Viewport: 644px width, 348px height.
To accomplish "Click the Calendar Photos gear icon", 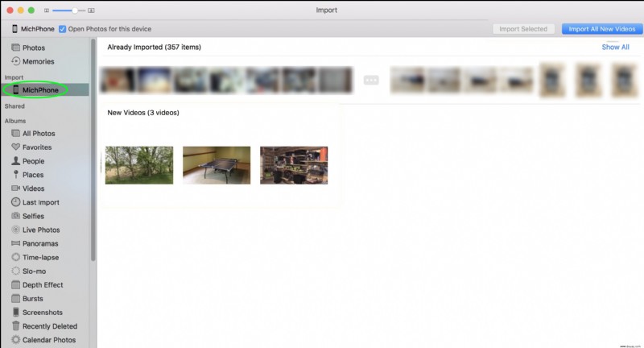I will click(15, 340).
